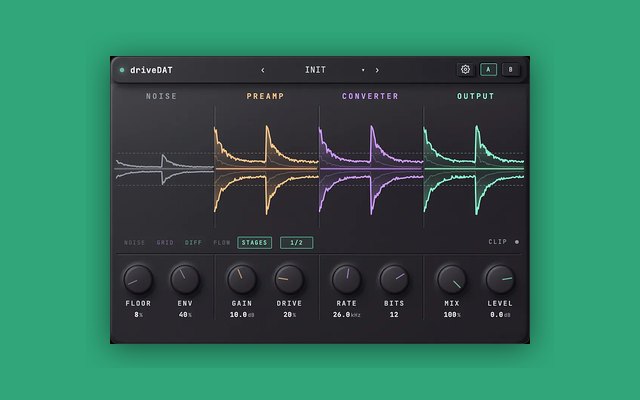This screenshot has height=400, width=640.
Task: Select the A comparison slot
Action: click(488, 69)
